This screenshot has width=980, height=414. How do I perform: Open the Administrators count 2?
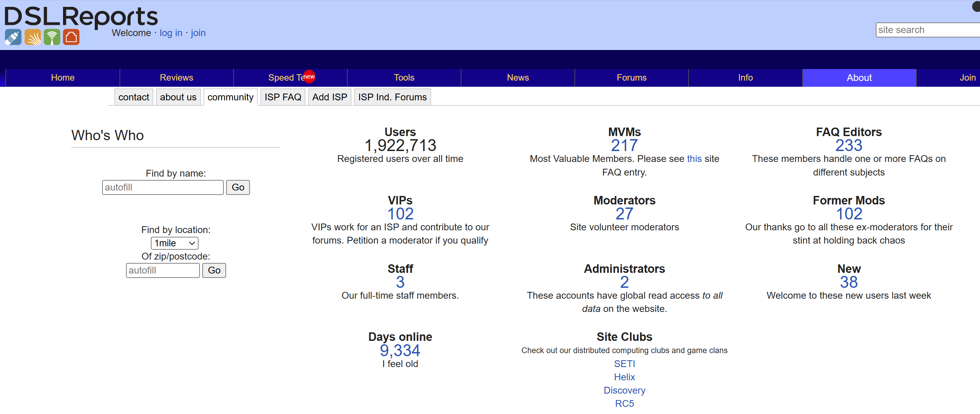624,282
